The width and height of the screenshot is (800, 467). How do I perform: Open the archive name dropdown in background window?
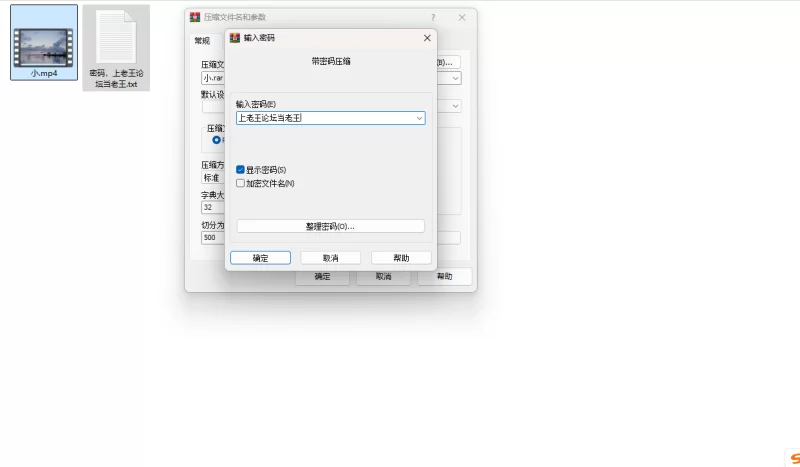tap(455, 78)
